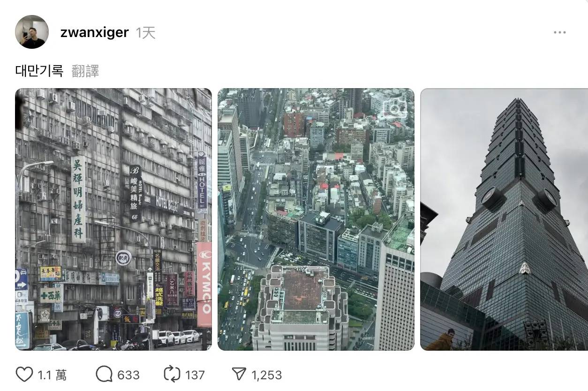Open the street signs building photo

[113, 219]
